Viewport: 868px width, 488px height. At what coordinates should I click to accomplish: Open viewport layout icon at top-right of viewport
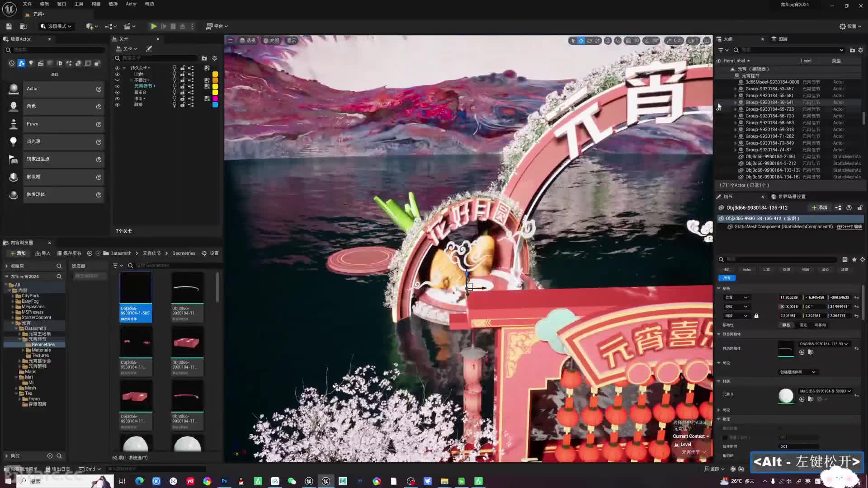pyautogui.click(x=707, y=41)
